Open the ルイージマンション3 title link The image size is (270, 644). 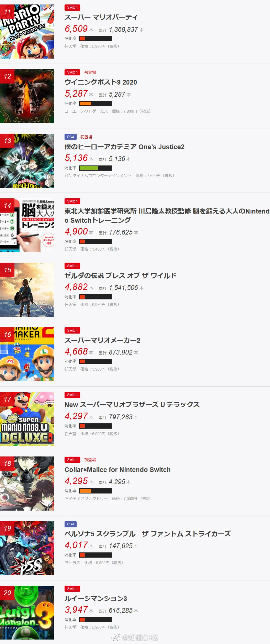tap(96, 599)
